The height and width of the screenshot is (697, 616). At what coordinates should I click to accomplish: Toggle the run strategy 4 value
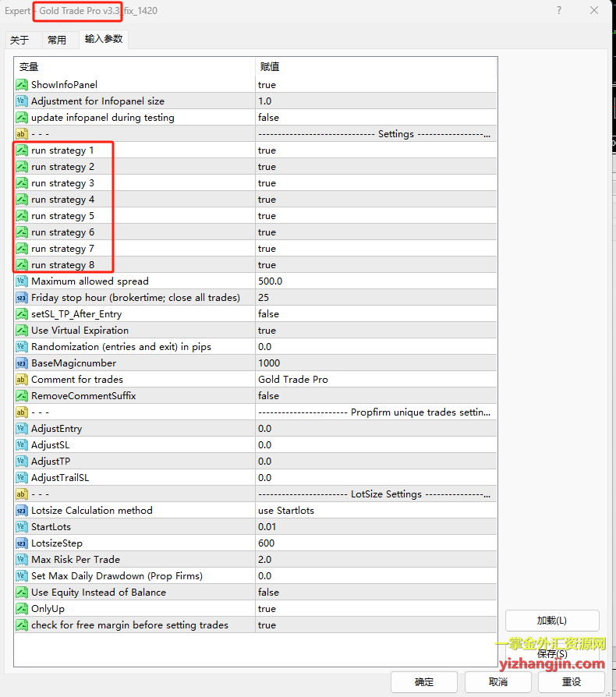coord(376,200)
